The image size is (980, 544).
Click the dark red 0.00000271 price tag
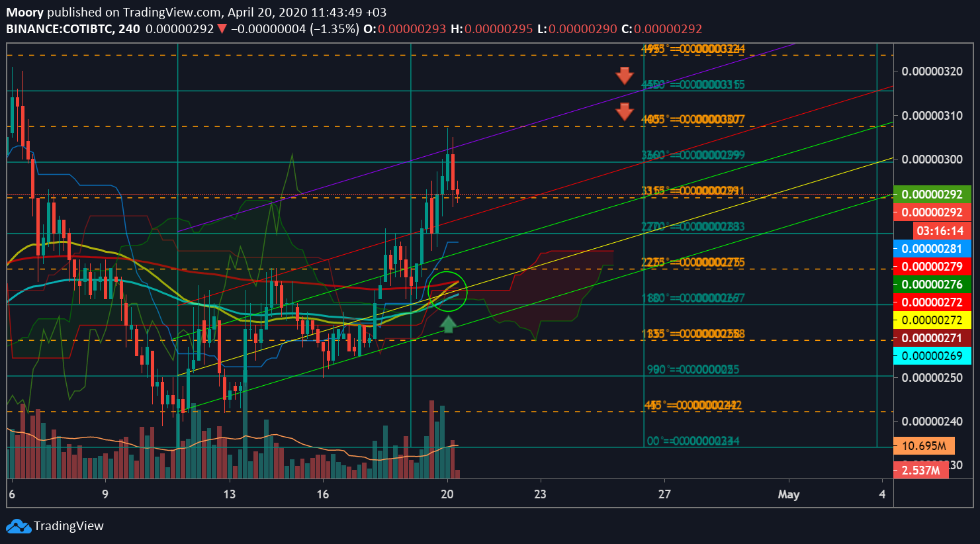(x=932, y=338)
